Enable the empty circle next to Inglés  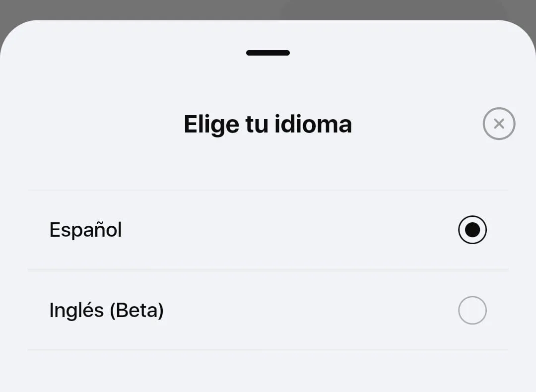(472, 310)
